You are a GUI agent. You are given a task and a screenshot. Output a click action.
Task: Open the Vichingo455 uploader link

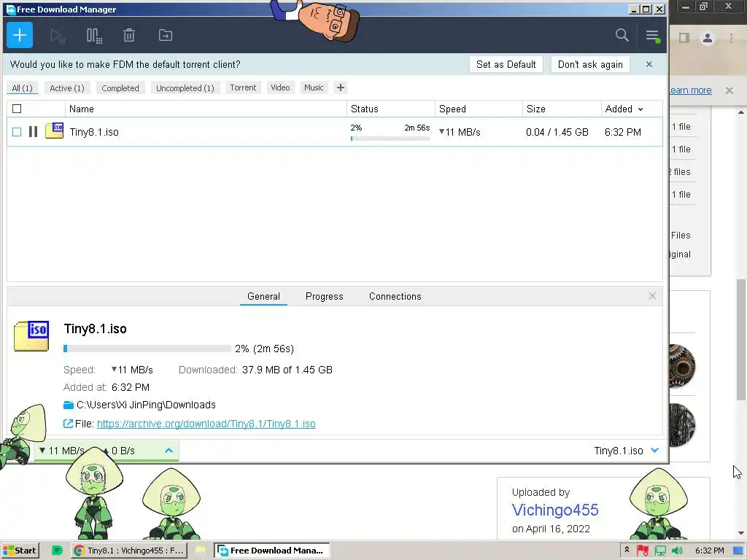coord(555,510)
